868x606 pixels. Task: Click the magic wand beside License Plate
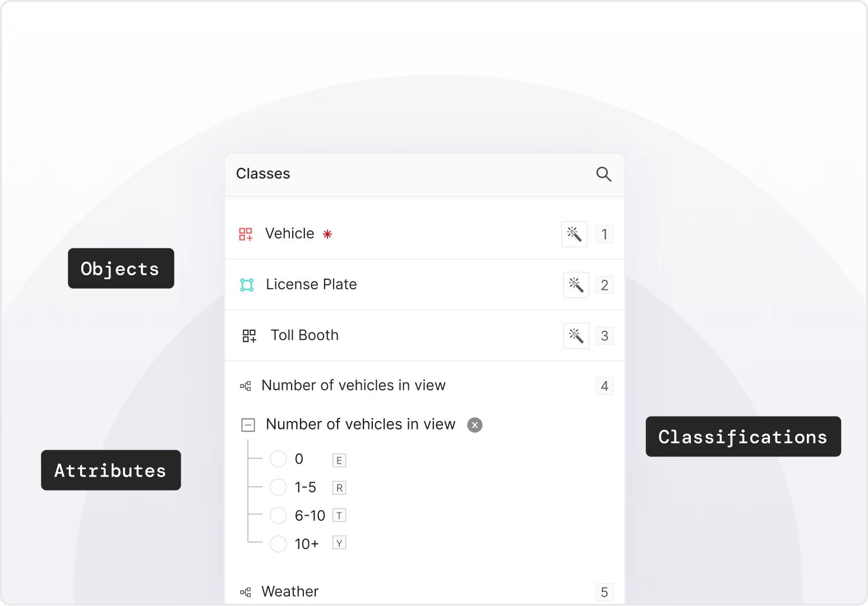coord(576,285)
